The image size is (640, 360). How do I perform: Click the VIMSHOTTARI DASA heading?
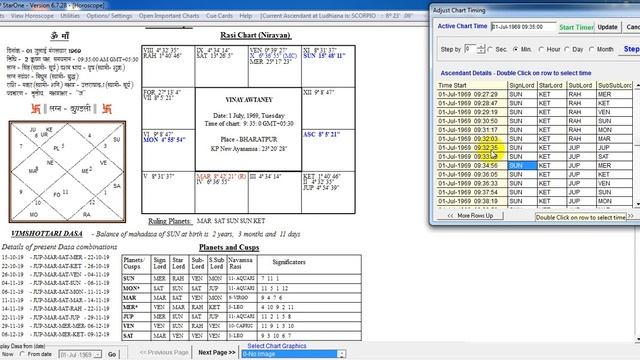(47, 234)
